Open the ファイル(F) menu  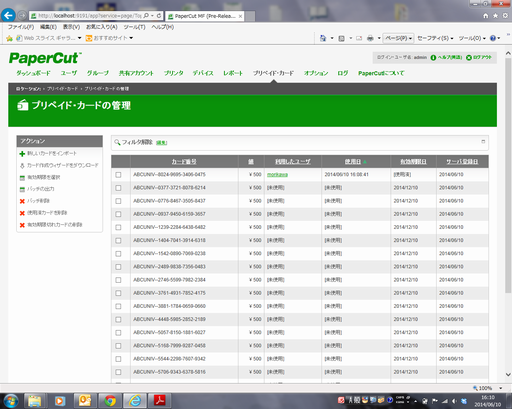[21, 27]
